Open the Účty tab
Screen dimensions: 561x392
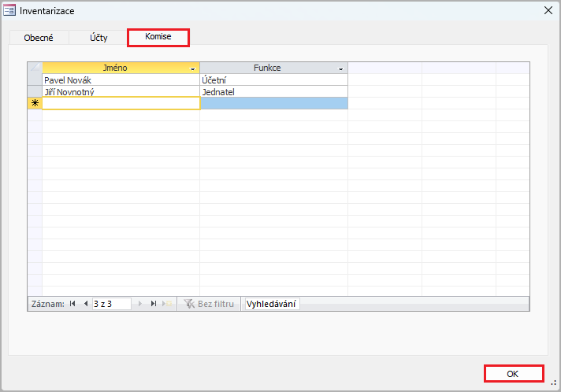[98, 37]
